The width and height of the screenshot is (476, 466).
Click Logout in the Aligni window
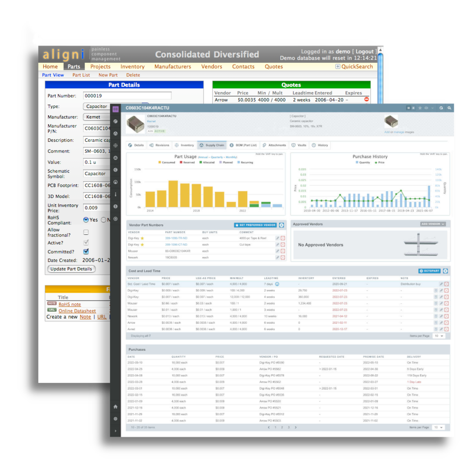(x=364, y=52)
